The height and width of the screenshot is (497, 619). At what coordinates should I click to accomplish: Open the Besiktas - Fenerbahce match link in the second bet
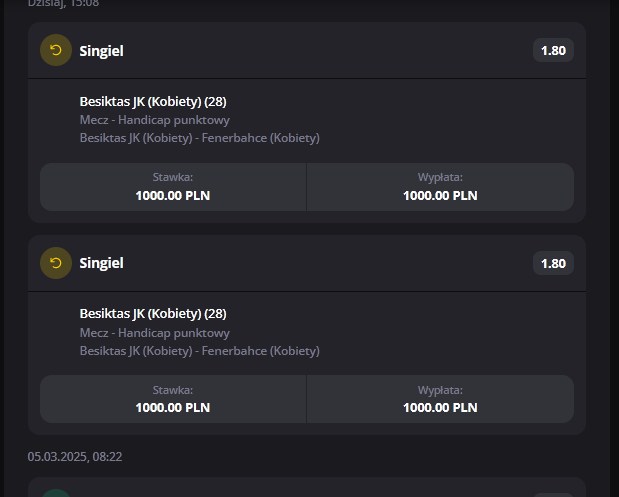point(199,351)
